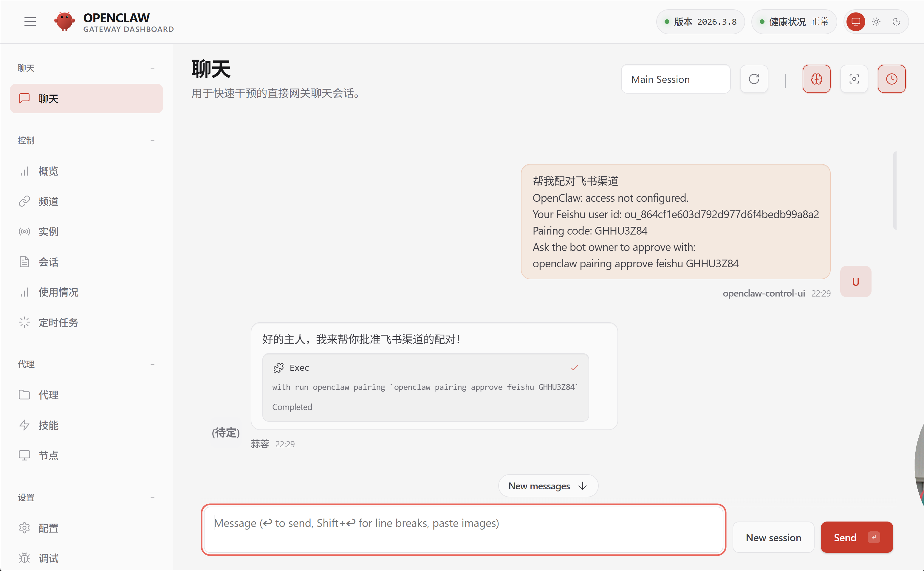This screenshot has width=924, height=571.
Task: Open the Main Session selector
Action: tap(675, 79)
